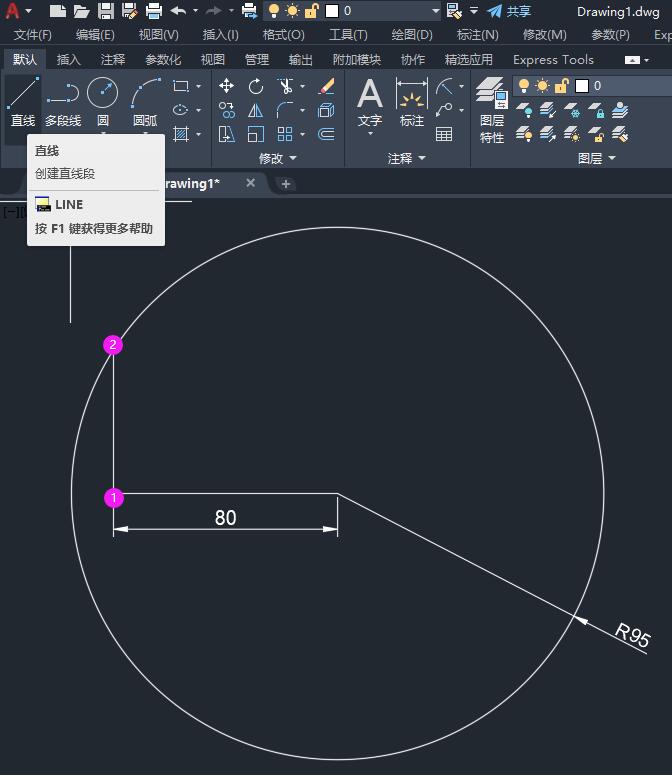Activate the Fillet tool

coord(285,110)
